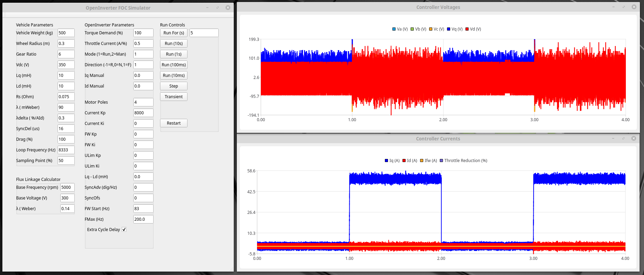This screenshot has height=275, width=644.
Task: Minimize the Controller Voltages window
Action: [x=613, y=7]
